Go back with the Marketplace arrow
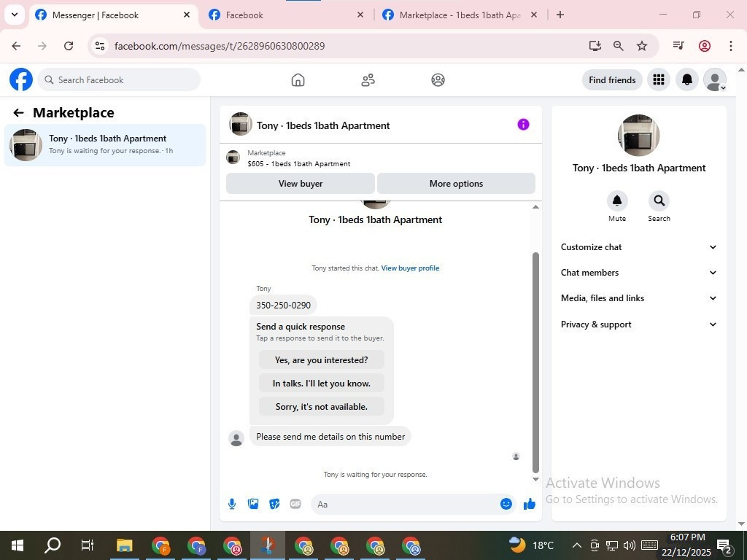Screen dimensions: 747x560 pos(18,113)
